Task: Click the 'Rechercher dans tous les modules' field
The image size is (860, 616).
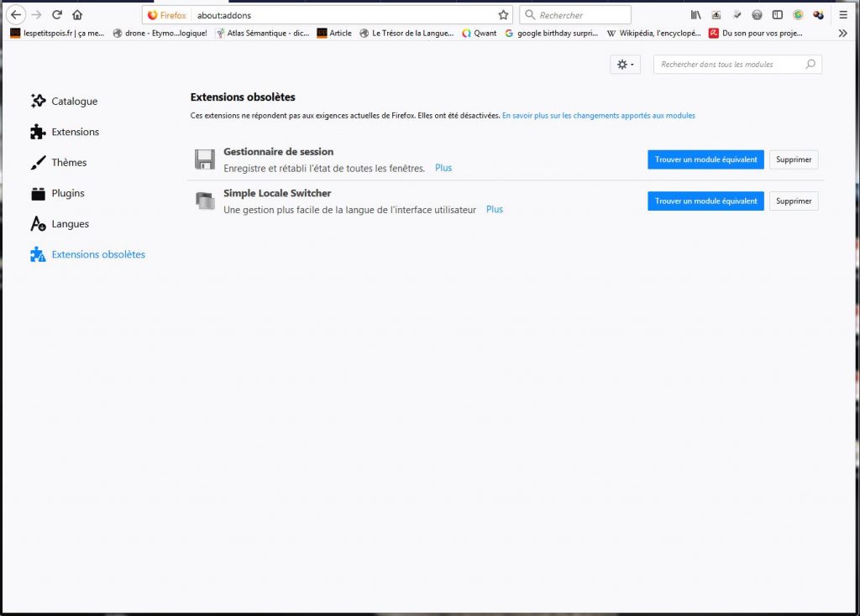Action: pos(731,65)
